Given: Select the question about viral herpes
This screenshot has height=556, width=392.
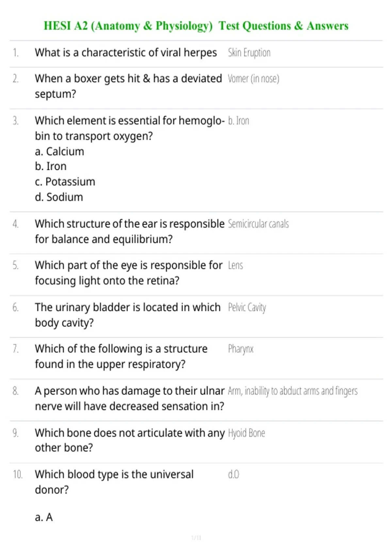Looking at the screenshot, I should [x=126, y=53].
